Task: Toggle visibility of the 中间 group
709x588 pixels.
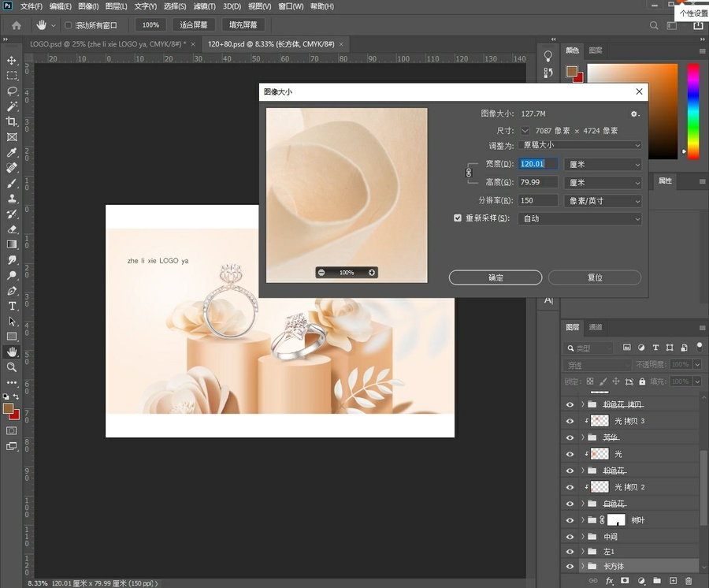Action: pos(570,537)
